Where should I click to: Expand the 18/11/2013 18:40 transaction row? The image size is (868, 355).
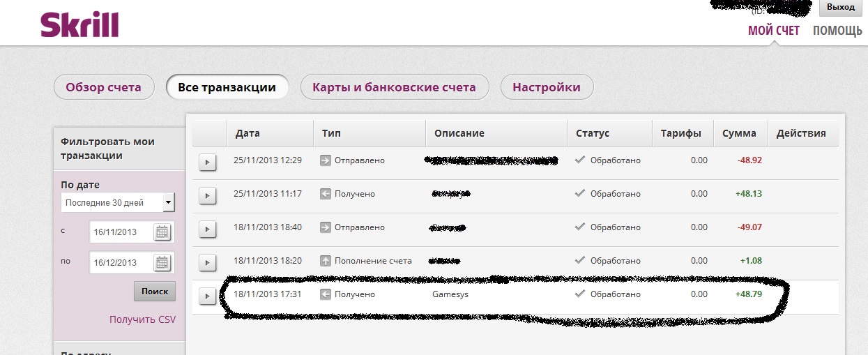click(x=208, y=229)
